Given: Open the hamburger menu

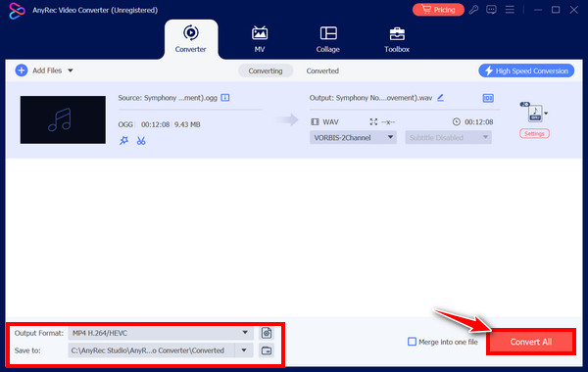Looking at the screenshot, I should pos(510,10).
